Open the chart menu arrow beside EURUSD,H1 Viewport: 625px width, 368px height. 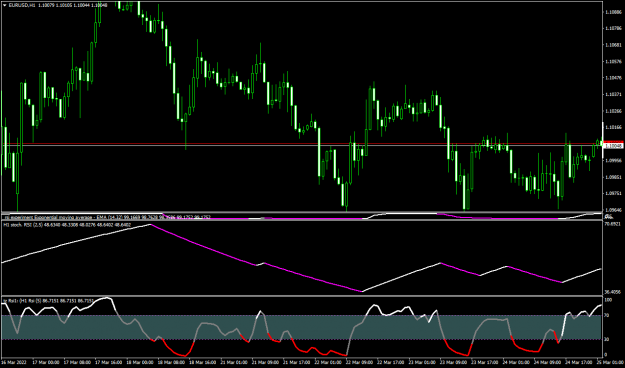[5, 6]
